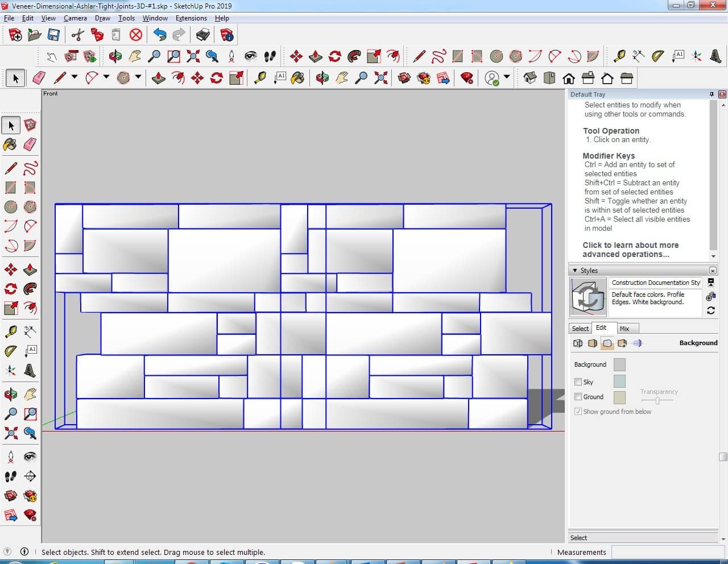Screen dimensions: 728x564
Task: Open the Camera menu
Action: pos(75,18)
